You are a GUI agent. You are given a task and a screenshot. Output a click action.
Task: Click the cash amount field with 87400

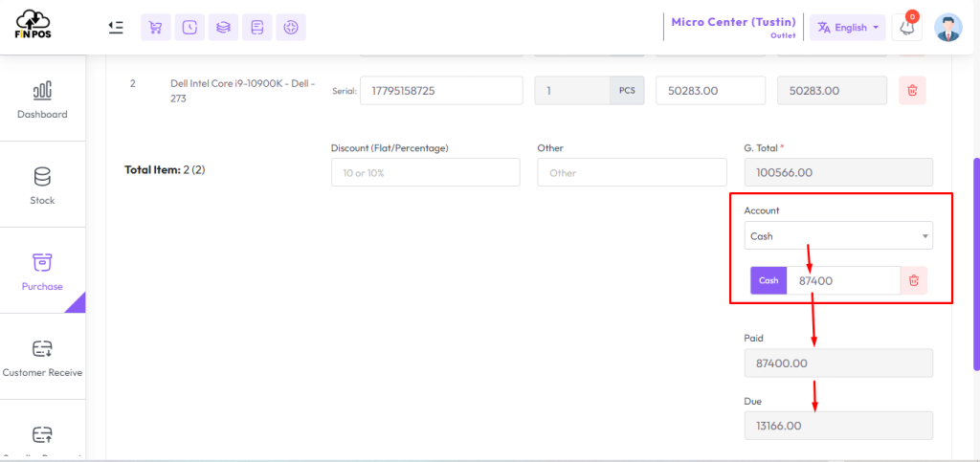[x=843, y=280]
